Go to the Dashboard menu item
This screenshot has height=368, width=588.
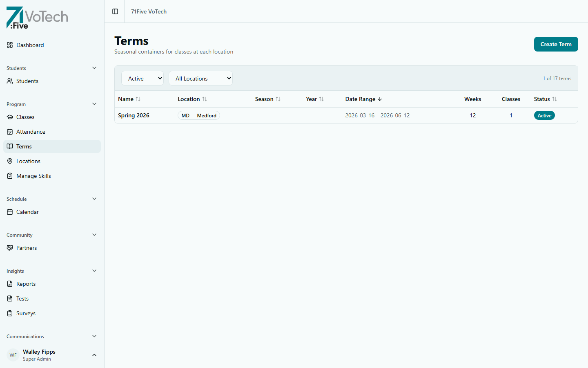click(x=30, y=45)
